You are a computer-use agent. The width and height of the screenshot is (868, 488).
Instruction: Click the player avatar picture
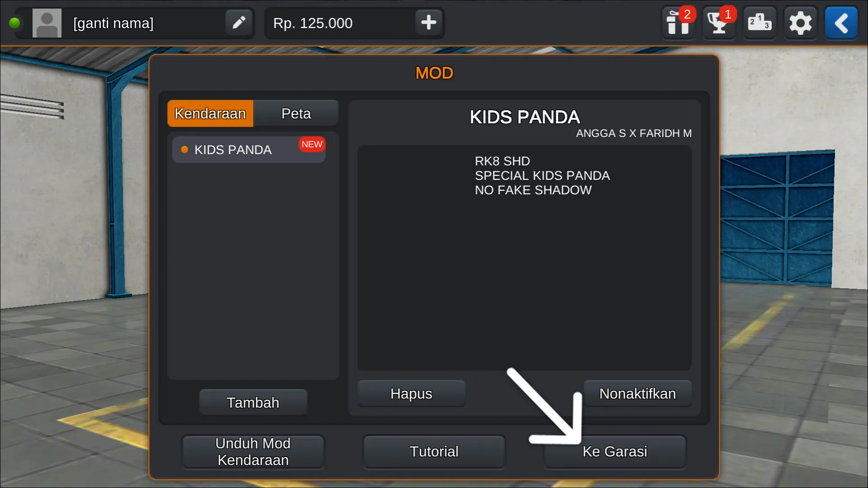tap(47, 23)
